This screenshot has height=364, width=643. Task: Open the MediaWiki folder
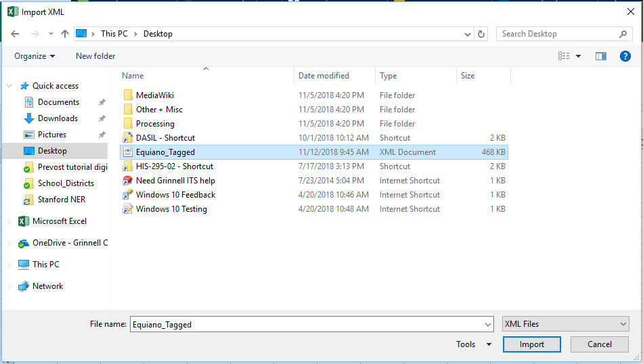154,95
